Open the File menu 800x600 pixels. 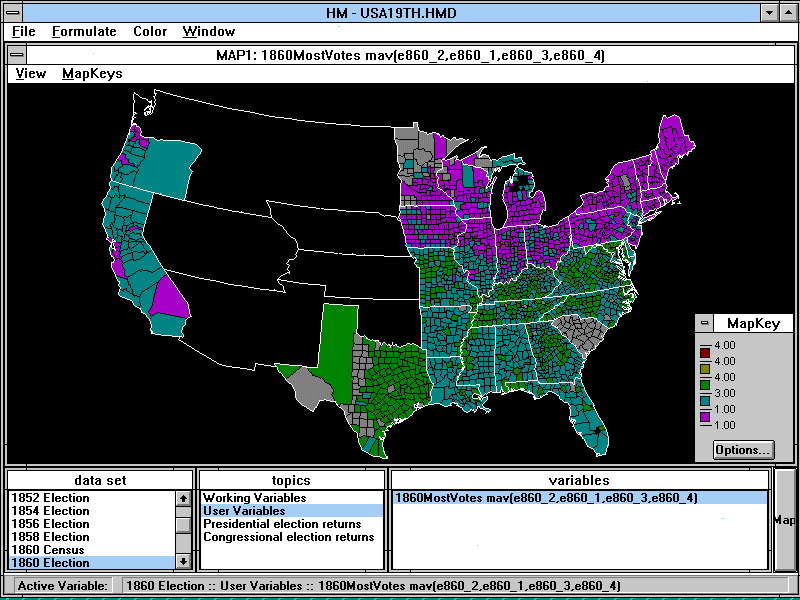pos(23,32)
